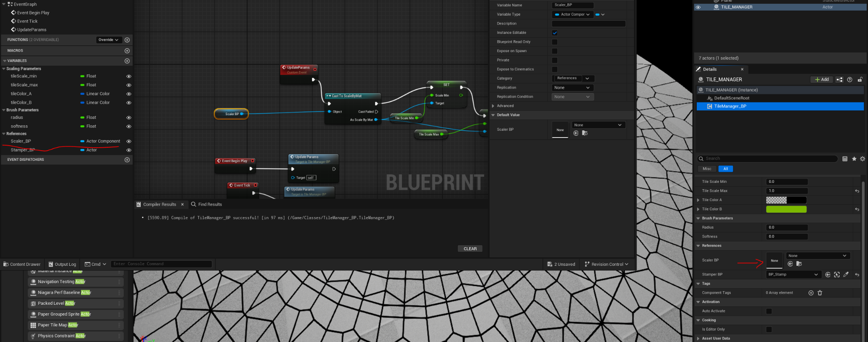
Task: Uncheck the Instance Editable checkbox
Action: (555, 33)
